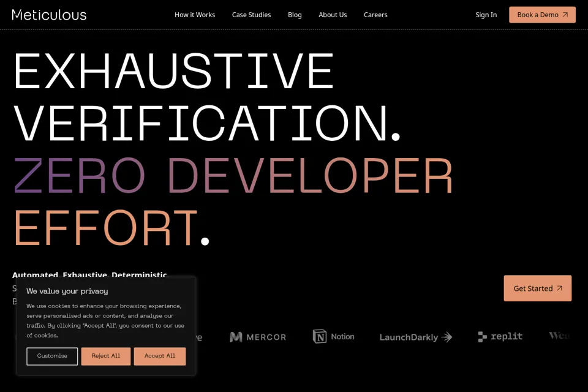Viewport: 588px width, 392px height.
Task: Click the Get Started button
Action: coord(538,288)
